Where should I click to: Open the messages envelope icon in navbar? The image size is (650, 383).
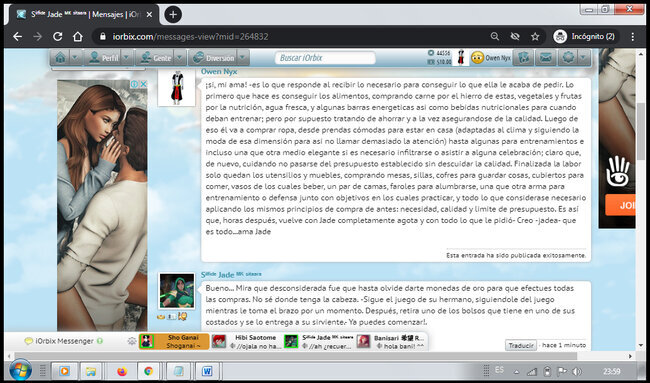[x=546, y=58]
